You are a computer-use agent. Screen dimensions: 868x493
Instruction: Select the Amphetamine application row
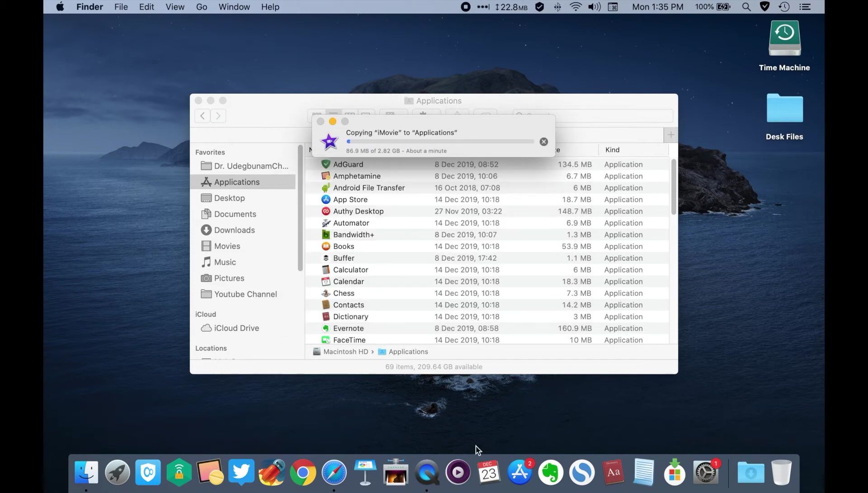[487, 176]
